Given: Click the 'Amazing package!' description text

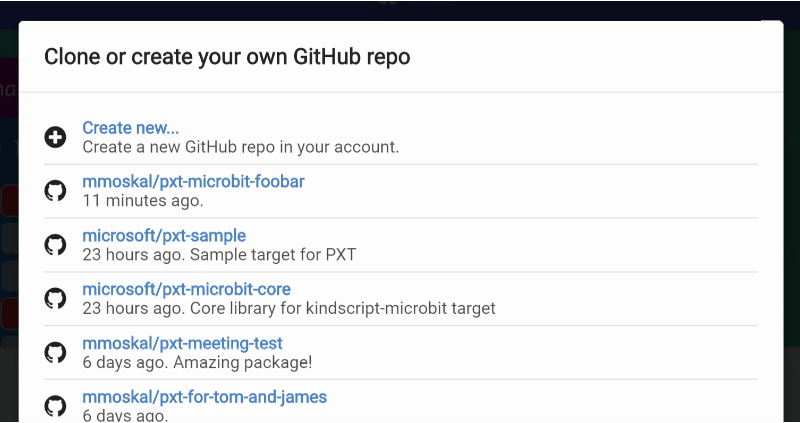Looking at the screenshot, I should click(242, 362).
